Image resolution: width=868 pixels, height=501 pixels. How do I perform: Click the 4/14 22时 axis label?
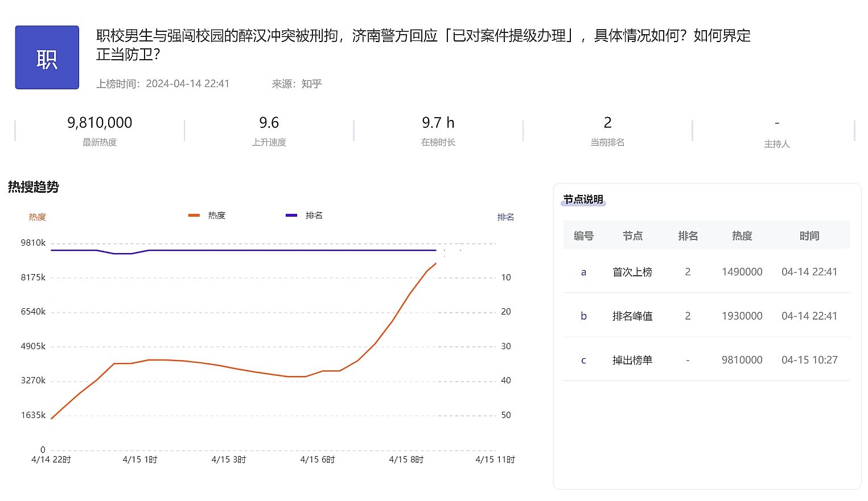tap(51, 459)
